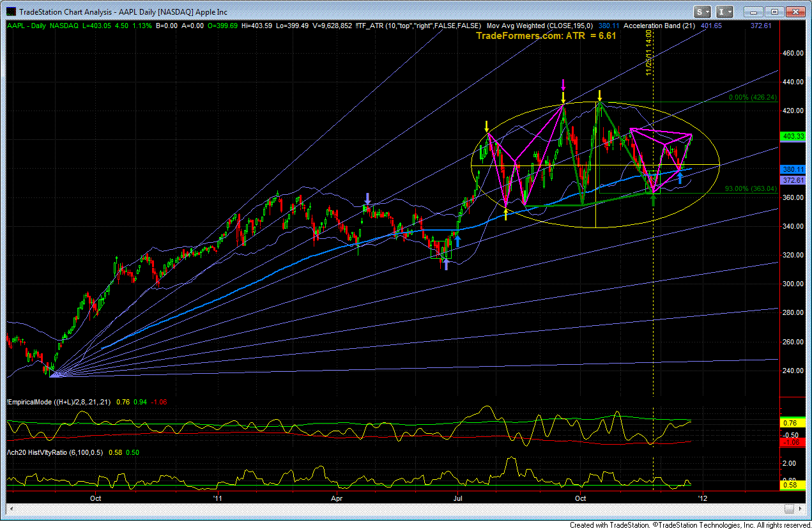Viewport: 812px width, 529px height.
Task: Select the yellow up arrow under August low
Action: pos(505,215)
